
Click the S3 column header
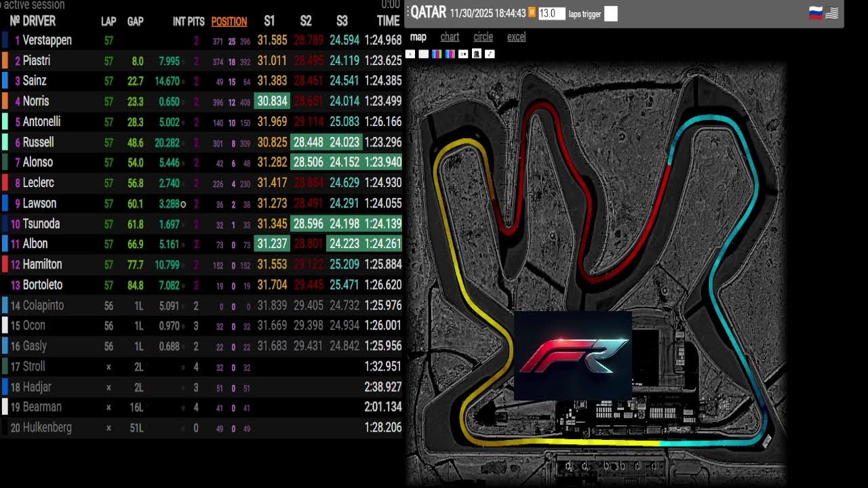coord(342,21)
